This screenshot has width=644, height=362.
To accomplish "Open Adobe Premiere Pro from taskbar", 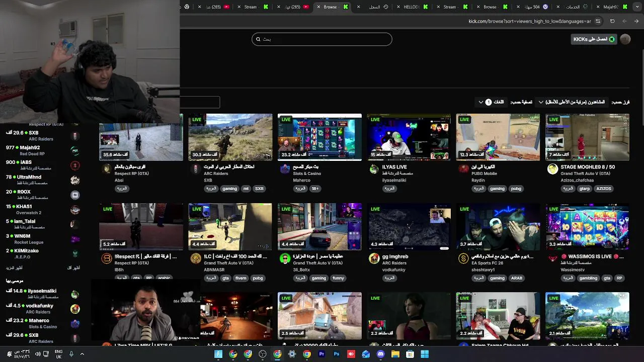I will 321,354.
